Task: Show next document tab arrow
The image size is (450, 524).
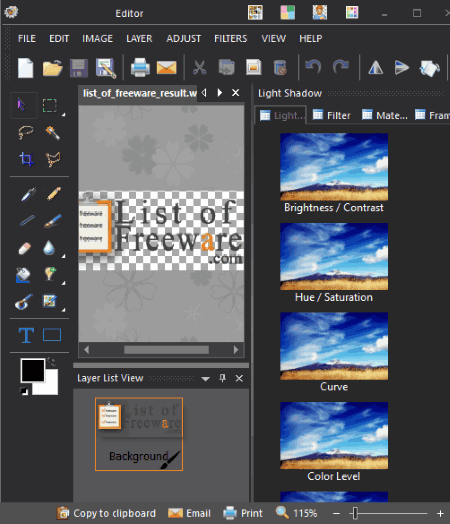Action: 219,93
